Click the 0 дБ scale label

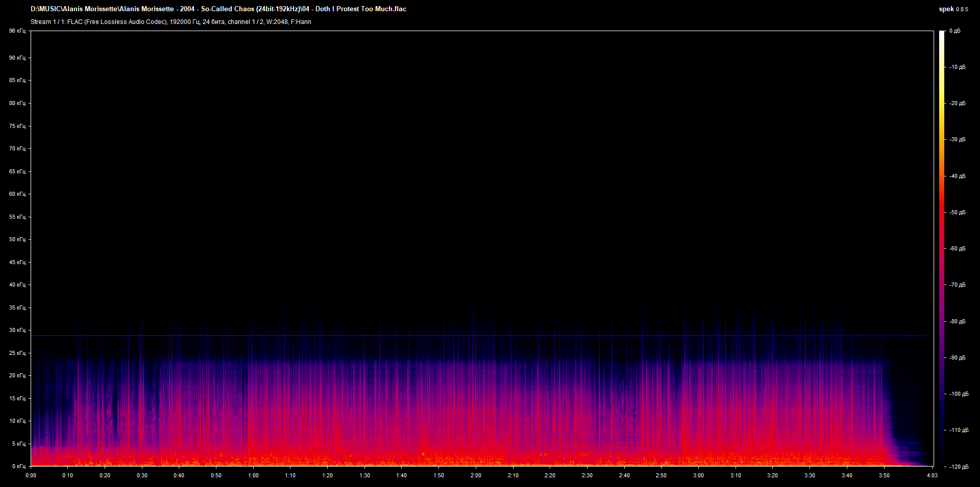click(x=955, y=31)
